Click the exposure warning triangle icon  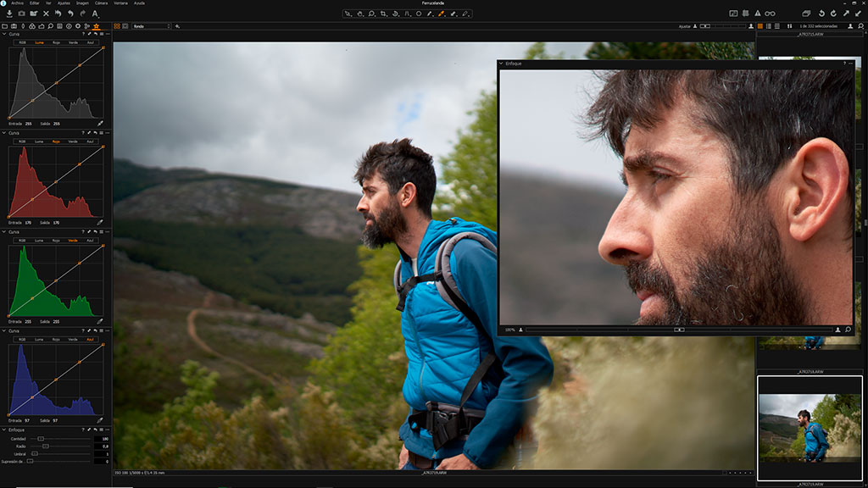(757, 14)
